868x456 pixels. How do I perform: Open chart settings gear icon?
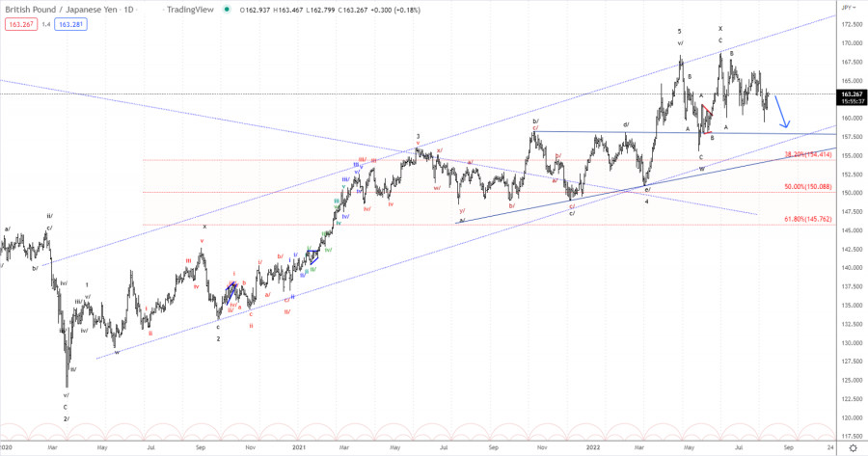coord(854,447)
